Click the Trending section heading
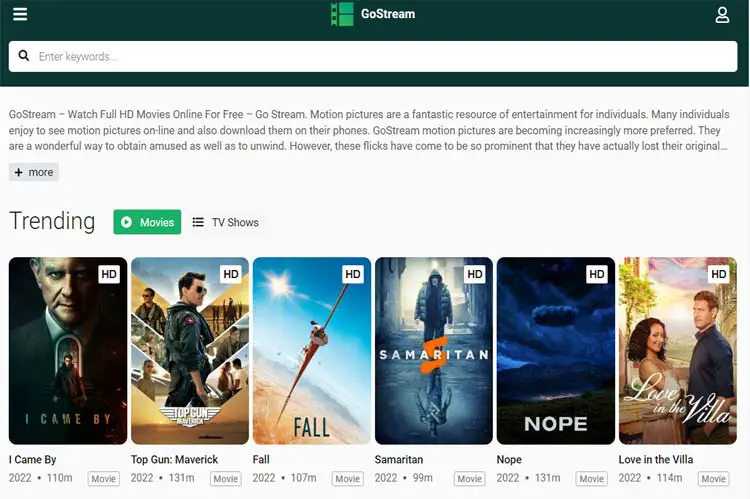Image resolution: width=750 pixels, height=499 pixels. [x=52, y=221]
